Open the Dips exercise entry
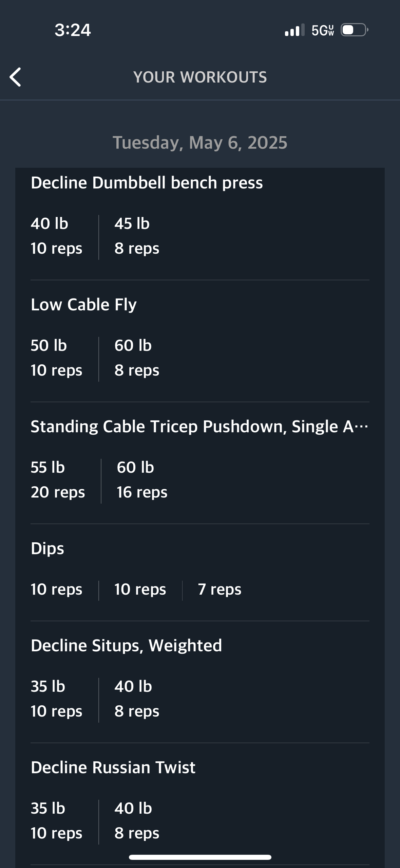Image resolution: width=400 pixels, height=868 pixels. tap(47, 548)
